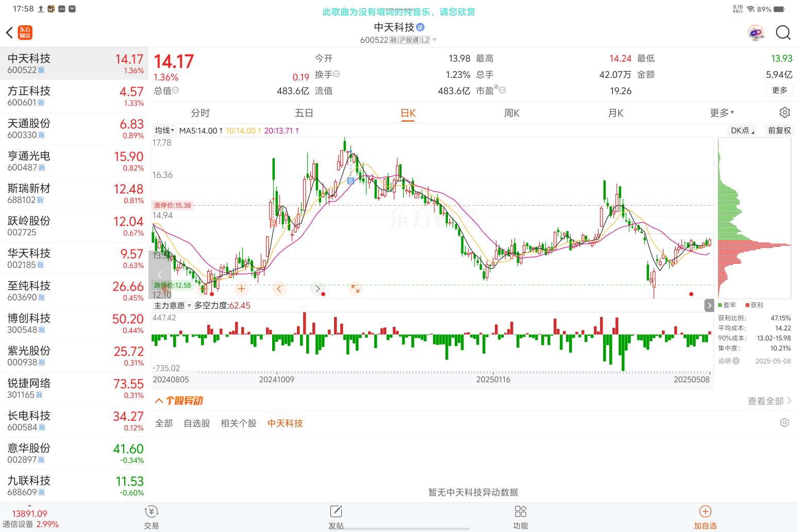The image size is (798, 532).
Task: Expand the 均线 indicator dropdown
Action: coord(165,130)
